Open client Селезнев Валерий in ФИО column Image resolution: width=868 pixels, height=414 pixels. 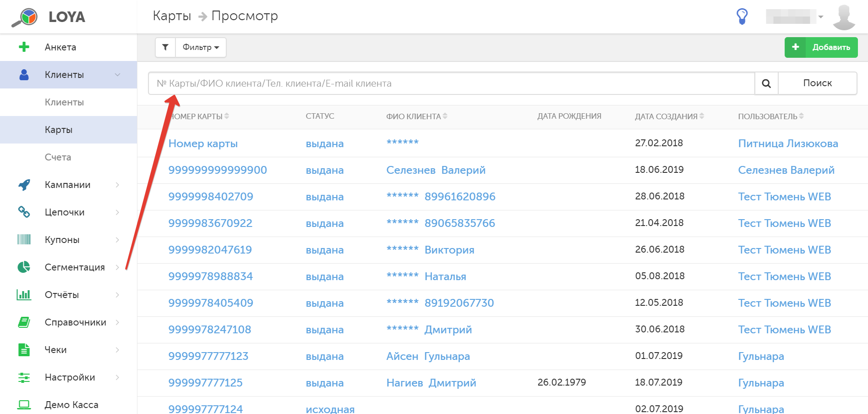436,170
